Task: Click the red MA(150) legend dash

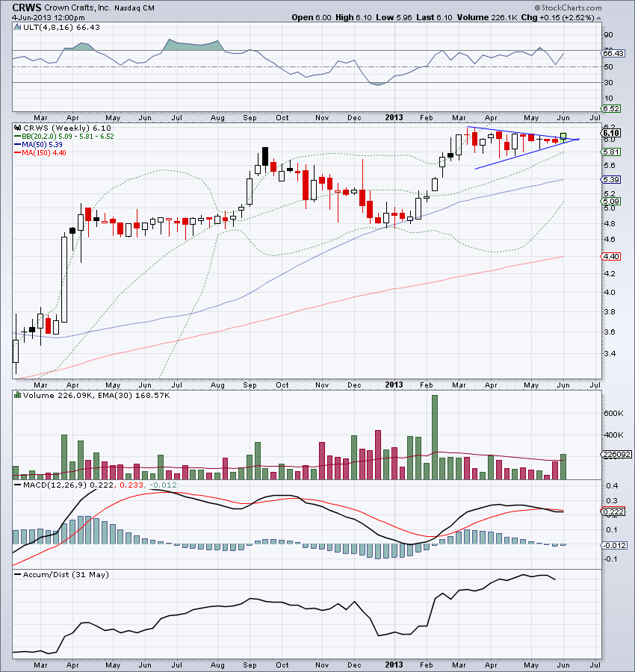Action: (18, 152)
